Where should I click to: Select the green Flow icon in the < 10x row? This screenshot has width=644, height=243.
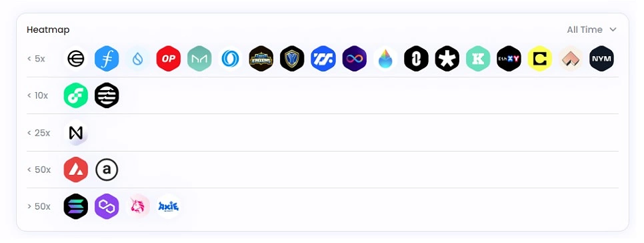tap(76, 95)
